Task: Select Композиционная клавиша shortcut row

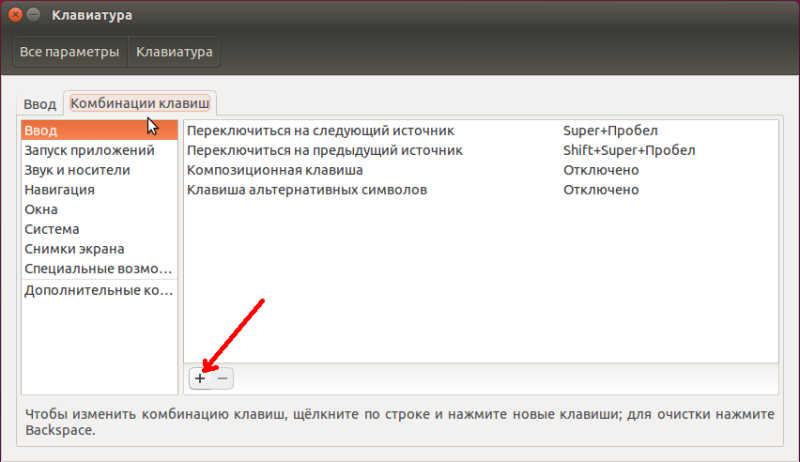Action: click(481, 170)
